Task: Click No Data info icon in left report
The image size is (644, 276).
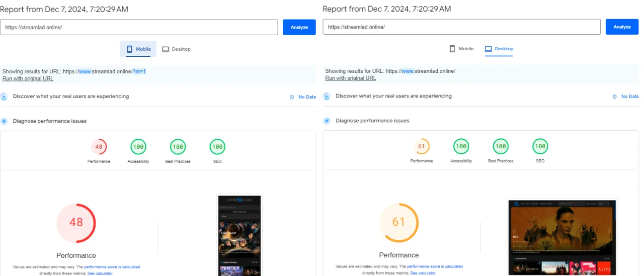Action: pos(292,97)
